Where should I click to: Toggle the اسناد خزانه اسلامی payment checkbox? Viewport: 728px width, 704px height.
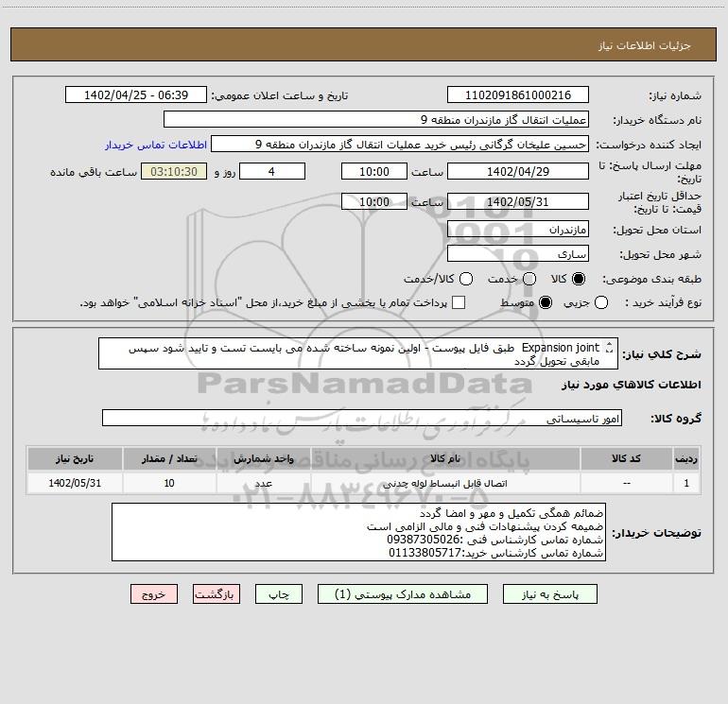point(459,302)
